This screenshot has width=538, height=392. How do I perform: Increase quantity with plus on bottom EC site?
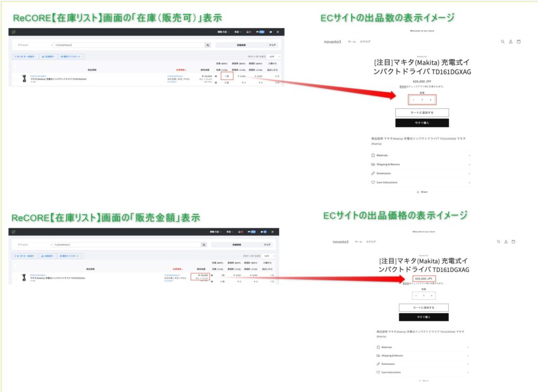point(432,295)
